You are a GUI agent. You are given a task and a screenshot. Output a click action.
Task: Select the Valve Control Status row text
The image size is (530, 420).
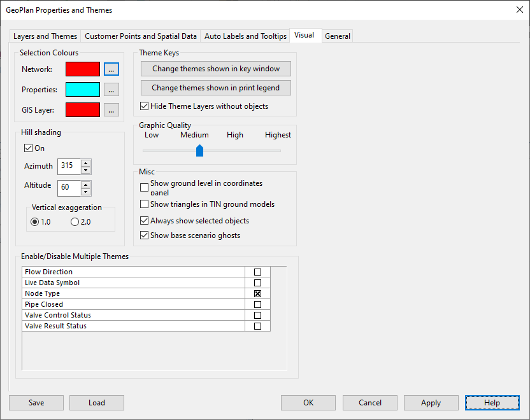[x=58, y=315]
